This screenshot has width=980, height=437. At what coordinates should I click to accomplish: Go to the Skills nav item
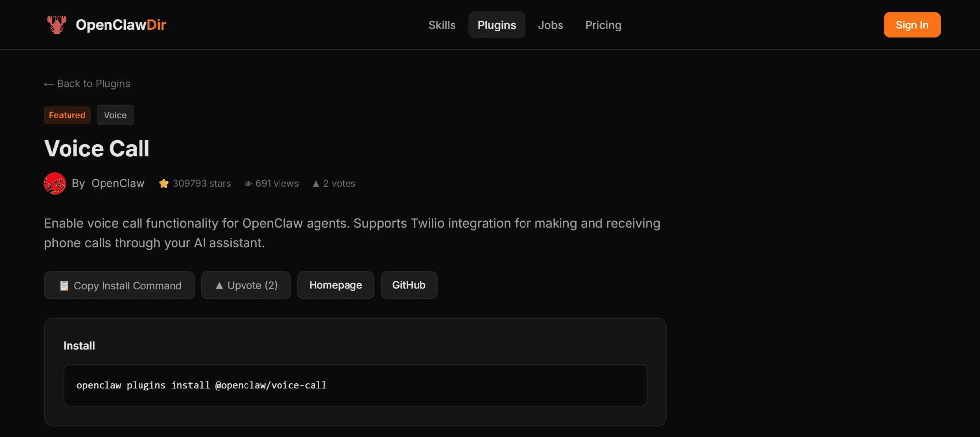(442, 25)
